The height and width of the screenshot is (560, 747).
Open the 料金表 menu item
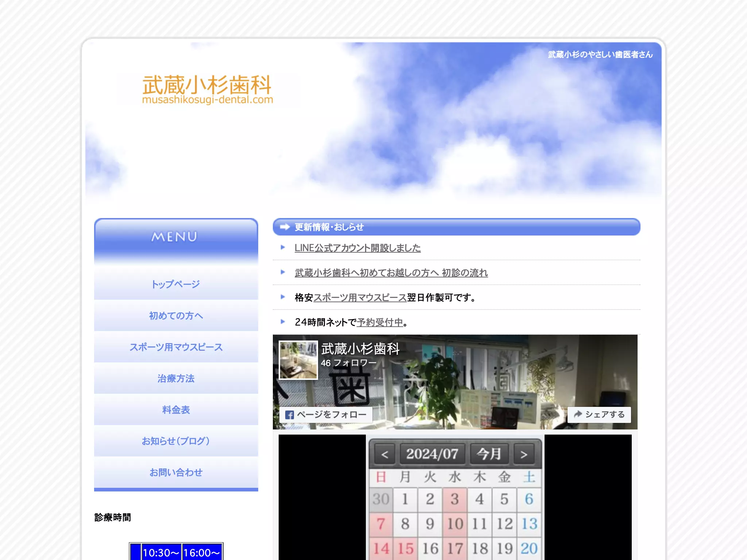point(176,409)
